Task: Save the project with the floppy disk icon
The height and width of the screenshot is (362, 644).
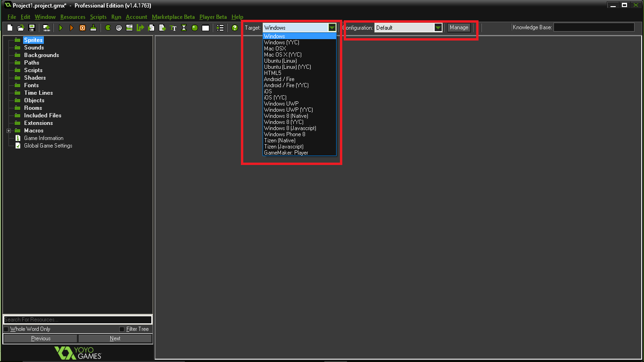Action: [x=32, y=28]
